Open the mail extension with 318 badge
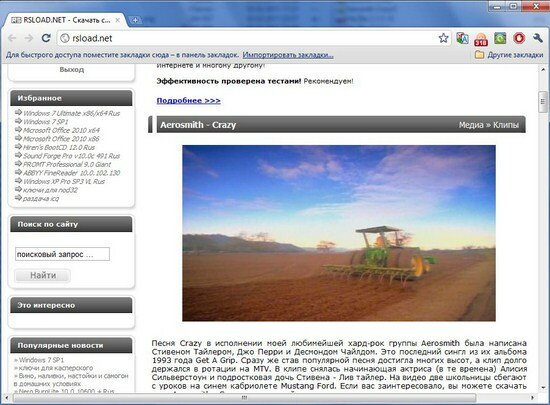Viewport: 550px width, 405px height. tap(481, 39)
